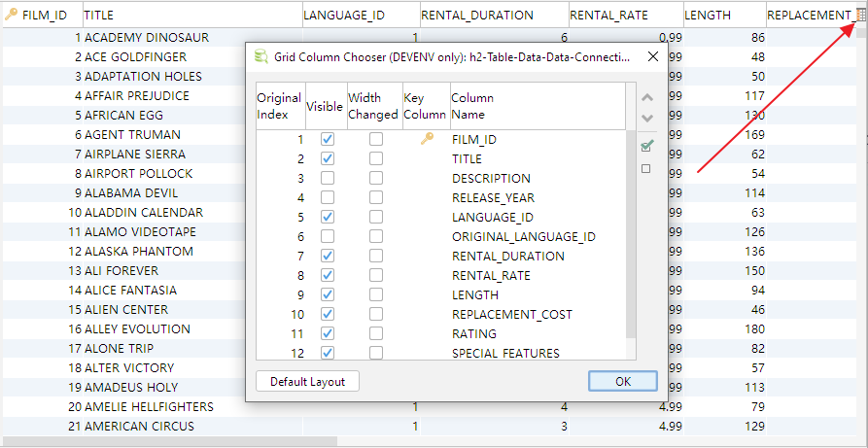Show the RELEASE_YEAR column via its checkbox
Image resolution: width=868 pixels, height=448 pixels.
point(328,198)
